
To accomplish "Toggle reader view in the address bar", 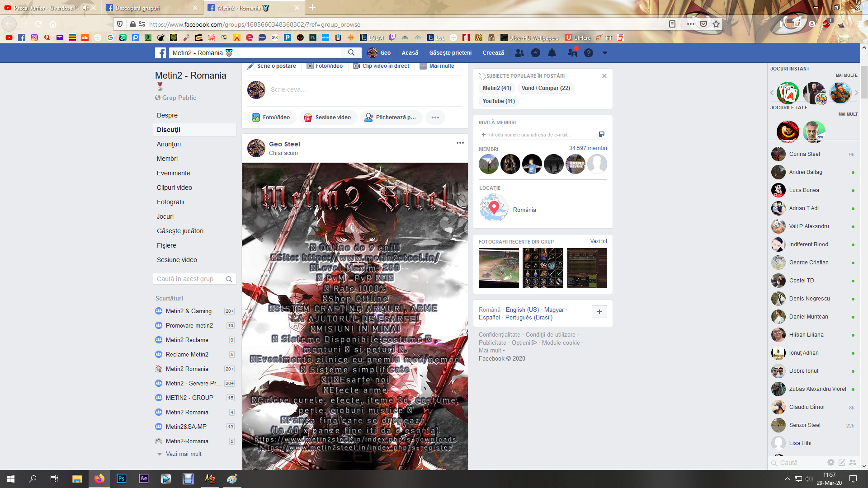I will click(x=672, y=24).
